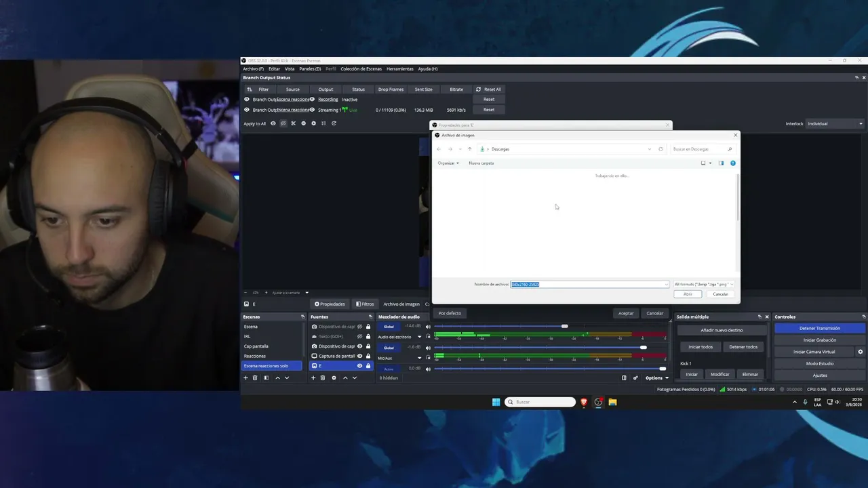Expand Mic/Aux track dropdown arrow
The image size is (868, 488).
coord(419,358)
